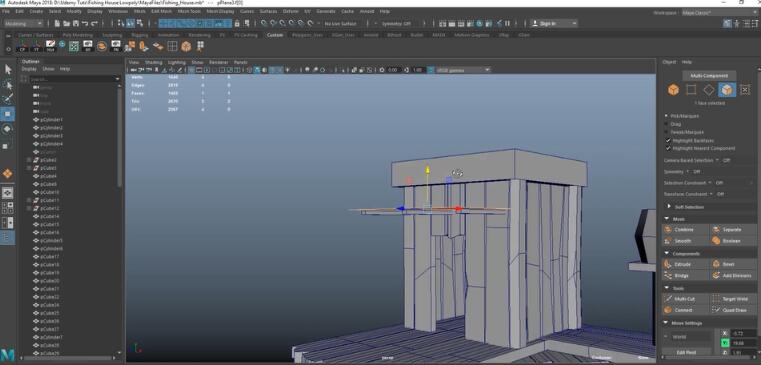Click the Undo arrow icon
Screen dimensions: 761x365
coord(85,23)
